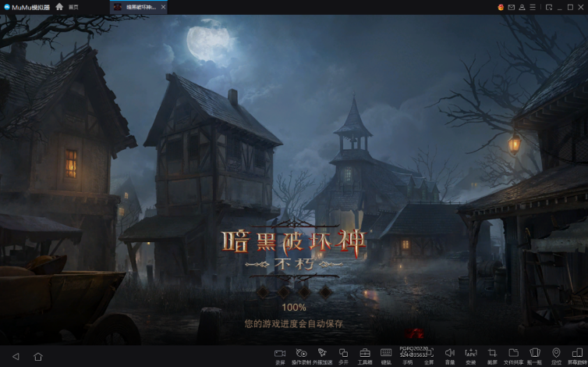Screen dimensions: 588x367
Task: Open the user account icon in title bar
Action: coord(522,7)
